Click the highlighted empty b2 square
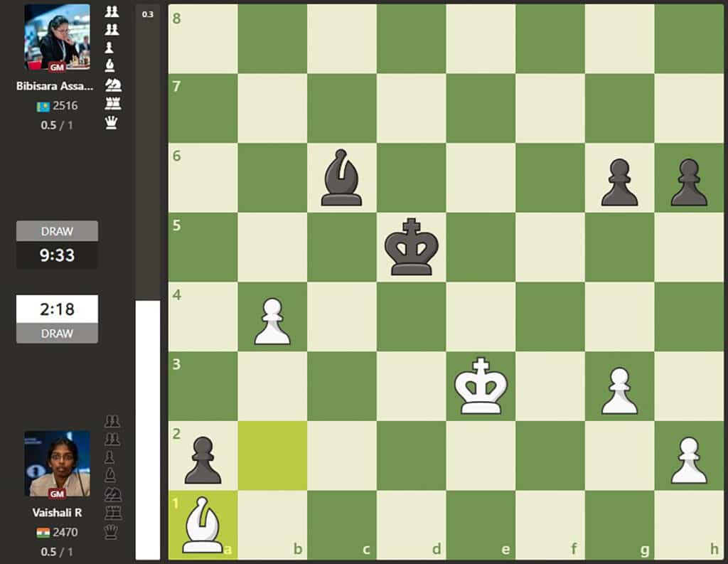728x564 pixels. (272, 455)
